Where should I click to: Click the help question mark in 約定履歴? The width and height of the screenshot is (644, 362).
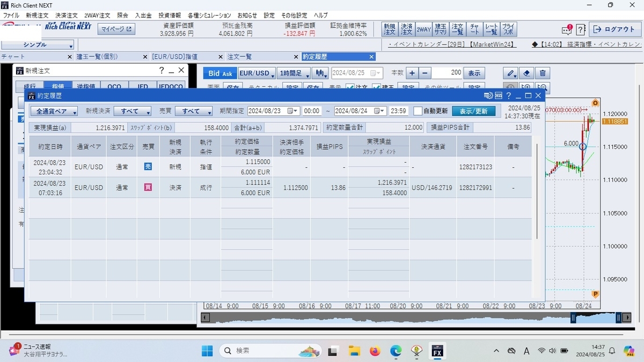click(x=508, y=95)
